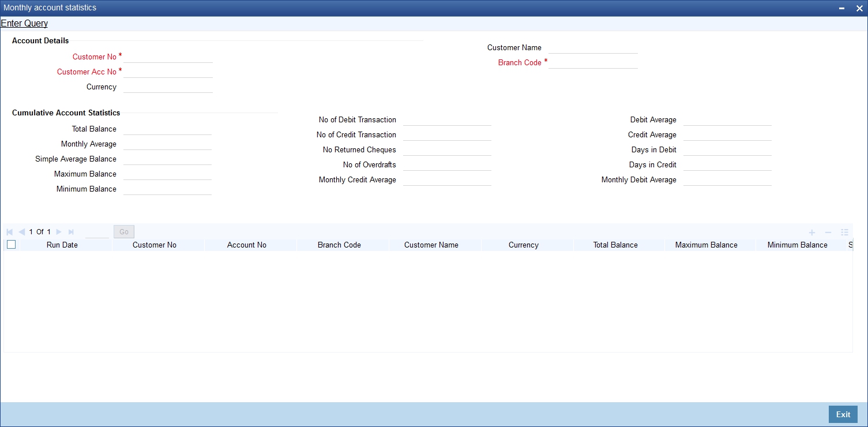Focus the Branch Code input field
The image size is (868, 427).
click(x=593, y=62)
